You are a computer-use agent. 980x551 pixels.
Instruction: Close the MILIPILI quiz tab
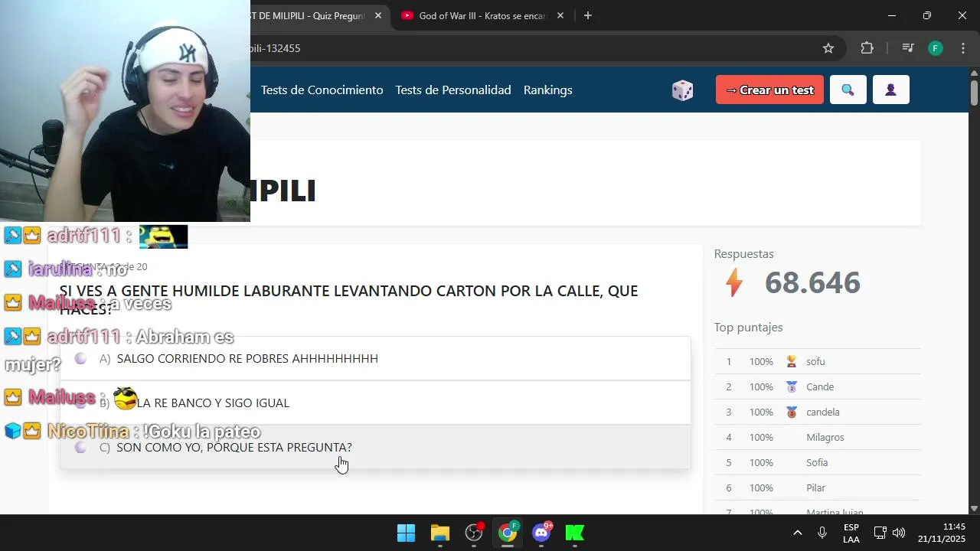[x=378, y=15]
